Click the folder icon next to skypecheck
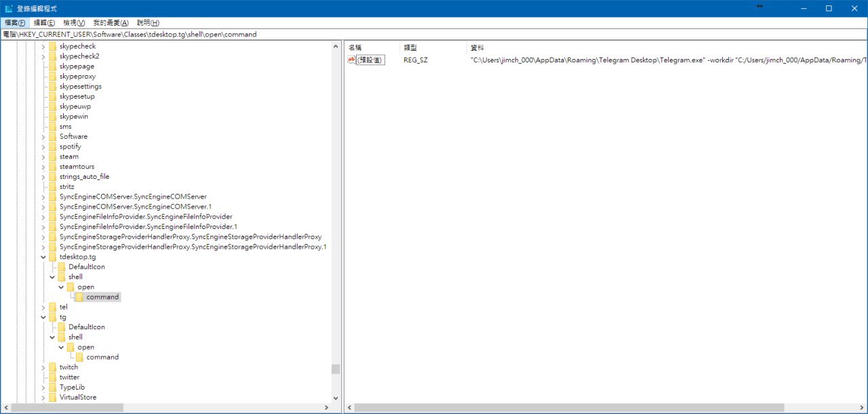868x414 pixels. (x=53, y=46)
